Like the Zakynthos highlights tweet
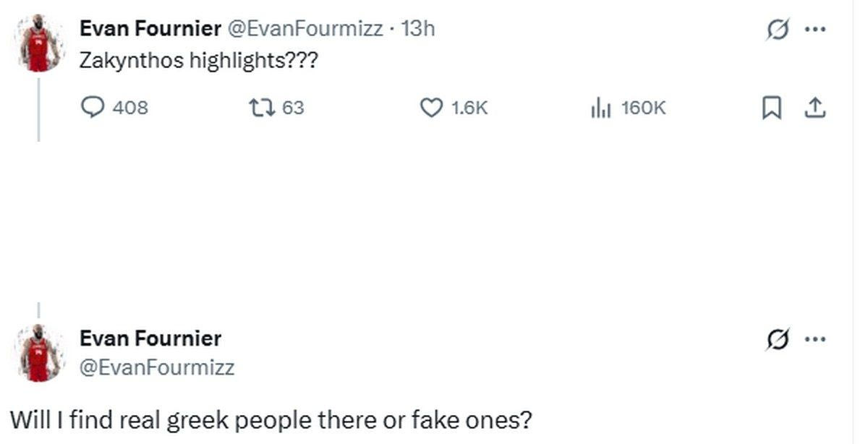The height and width of the screenshot is (444, 868). (432, 107)
